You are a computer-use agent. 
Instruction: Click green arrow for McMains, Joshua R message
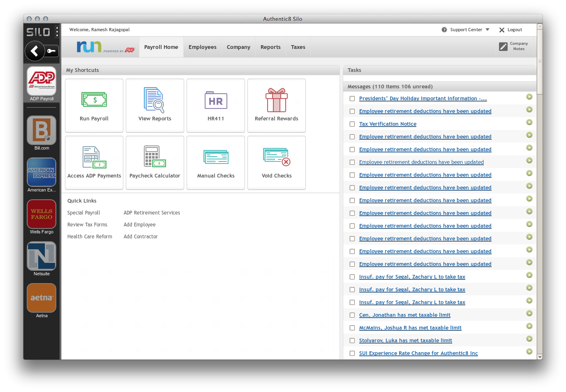click(x=529, y=326)
